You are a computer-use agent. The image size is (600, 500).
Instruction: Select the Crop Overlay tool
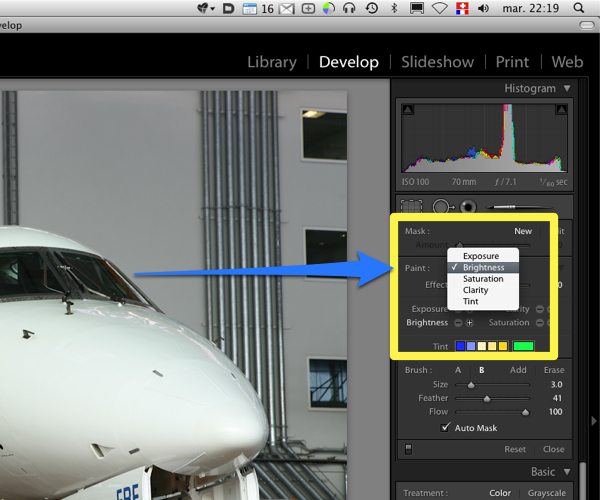pos(411,207)
